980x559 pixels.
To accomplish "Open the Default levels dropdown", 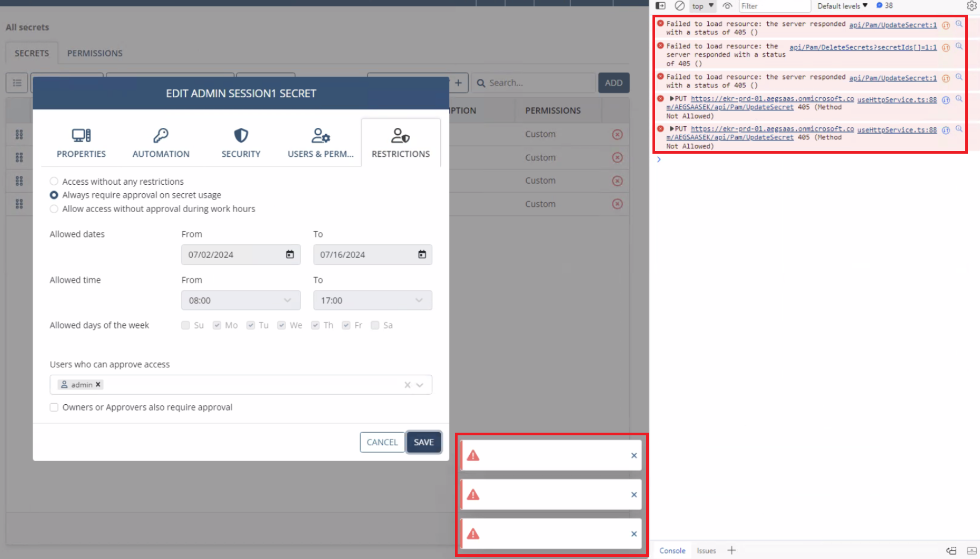I will [842, 6].
